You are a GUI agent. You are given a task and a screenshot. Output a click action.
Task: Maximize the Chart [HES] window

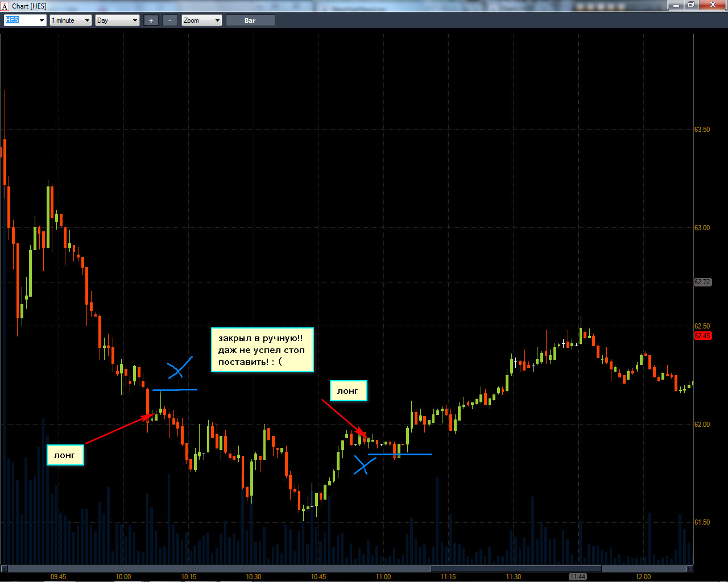click(690, 5)
